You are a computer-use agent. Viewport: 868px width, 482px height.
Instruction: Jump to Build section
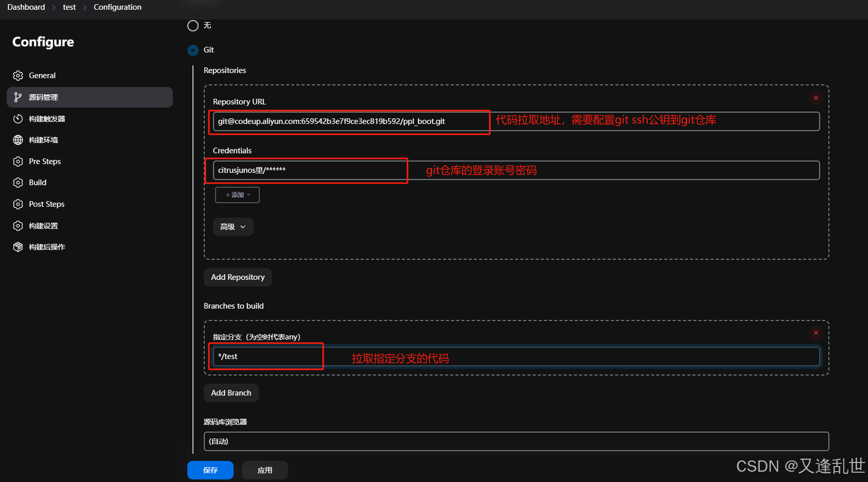[90, 183]
